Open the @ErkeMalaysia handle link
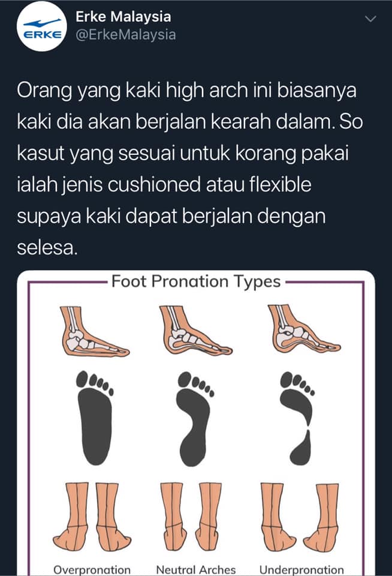 [125, 35]
